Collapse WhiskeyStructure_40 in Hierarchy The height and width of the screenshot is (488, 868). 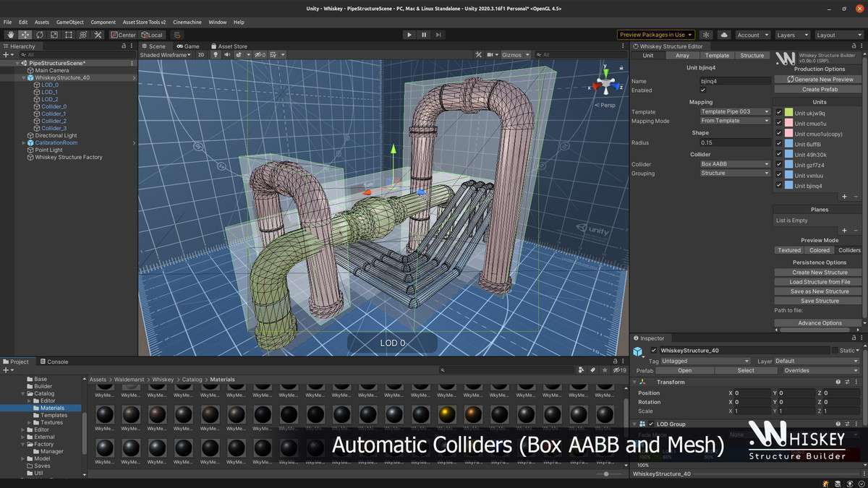tap(24, 77)
